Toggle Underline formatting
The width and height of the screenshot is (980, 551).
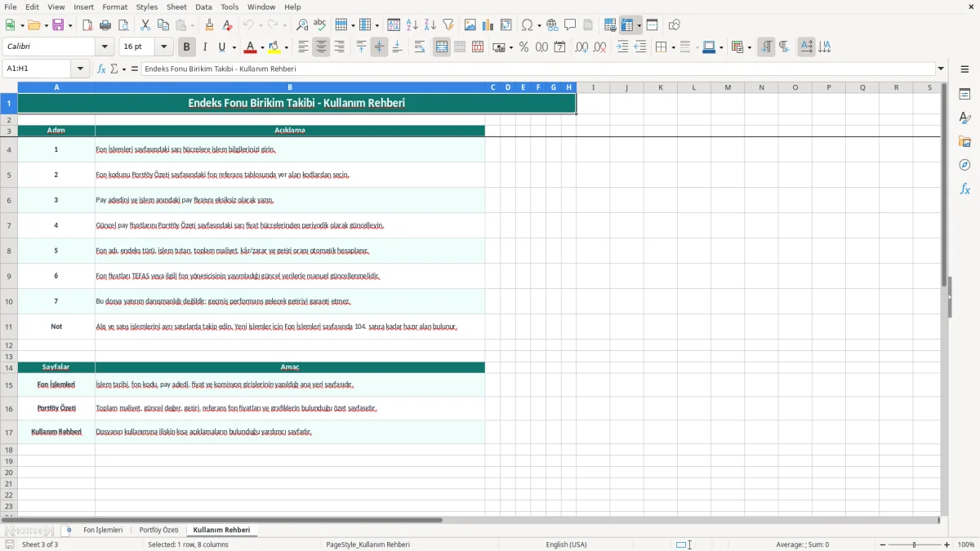[221, 47]
